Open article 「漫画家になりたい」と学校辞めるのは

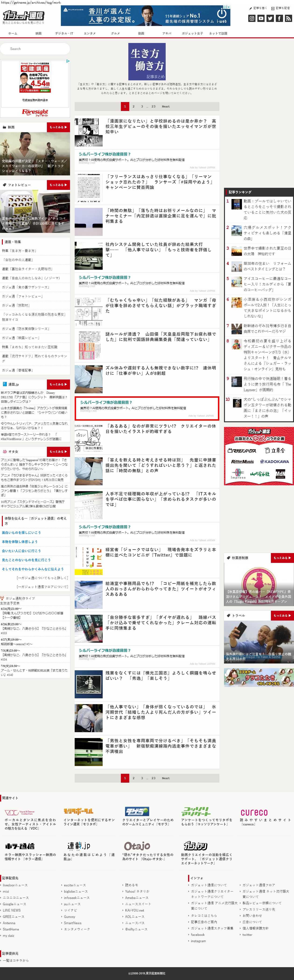[x=161, y=126]
